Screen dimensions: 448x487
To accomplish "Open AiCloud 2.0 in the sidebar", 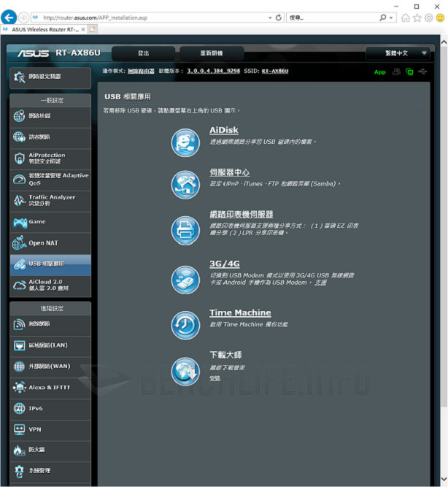I will point(50,285).
